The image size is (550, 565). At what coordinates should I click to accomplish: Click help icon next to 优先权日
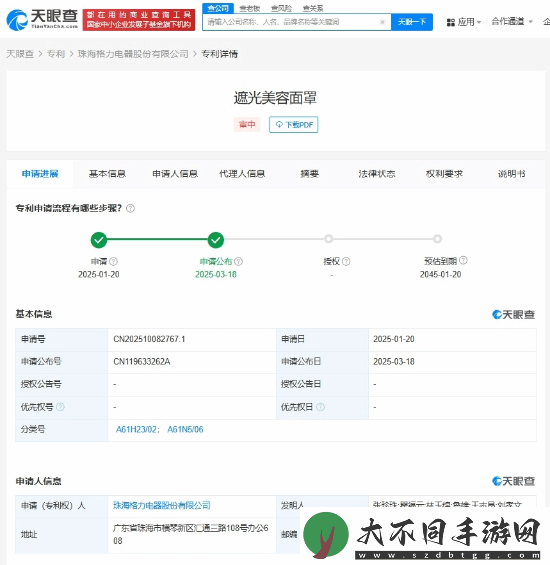(320, 407)
